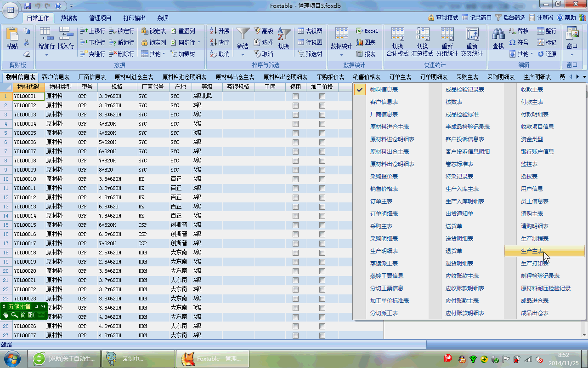Sort ascending with 升序
This screenshot has width=588, height=368.
coord(220,31)
